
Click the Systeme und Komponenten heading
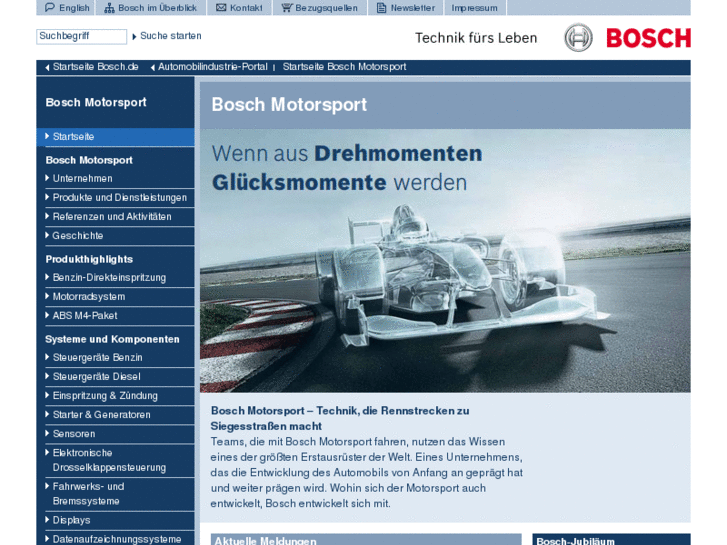point(112,340)
